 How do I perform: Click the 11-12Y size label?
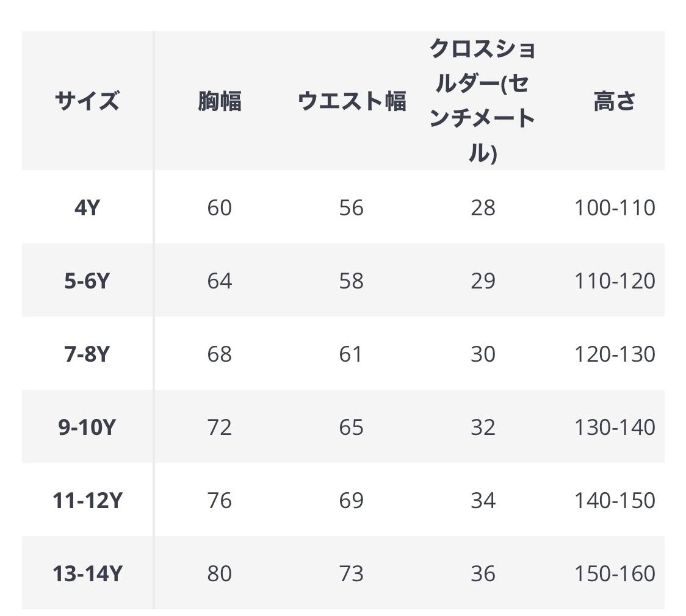(87, 501)
